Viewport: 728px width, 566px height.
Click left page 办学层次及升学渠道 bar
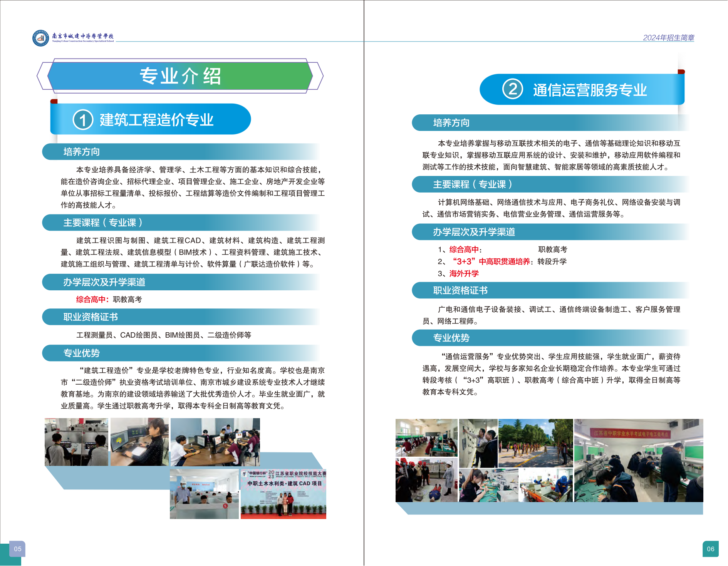coord(181,282)
